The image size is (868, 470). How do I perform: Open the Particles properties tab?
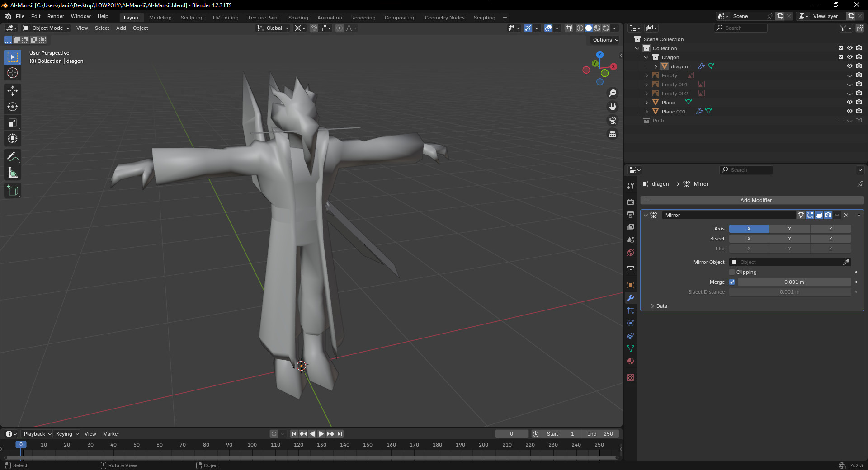pos(631,310)
